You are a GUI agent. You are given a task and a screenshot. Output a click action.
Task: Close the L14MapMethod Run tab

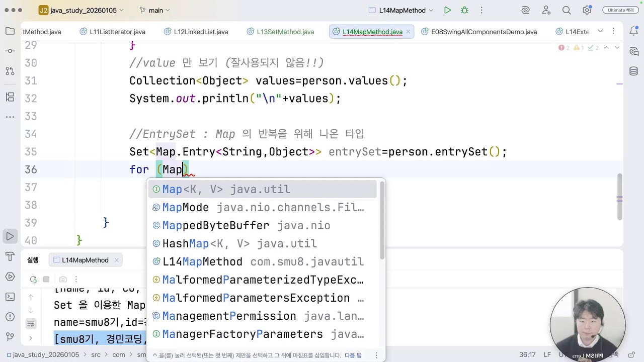[116, 260]
